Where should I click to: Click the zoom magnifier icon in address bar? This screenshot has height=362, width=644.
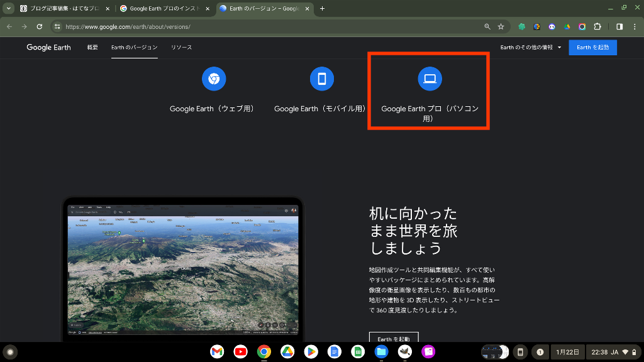click(x=487, y=26)
